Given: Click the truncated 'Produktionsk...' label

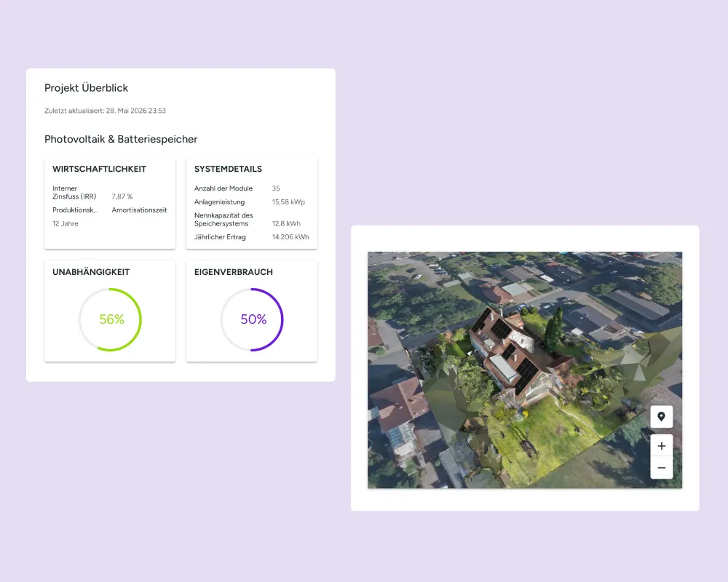Looking at the screenshot, I should (75, 210).
